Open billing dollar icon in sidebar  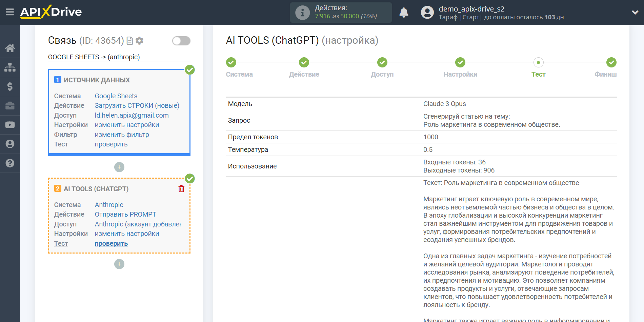[10, 86]
